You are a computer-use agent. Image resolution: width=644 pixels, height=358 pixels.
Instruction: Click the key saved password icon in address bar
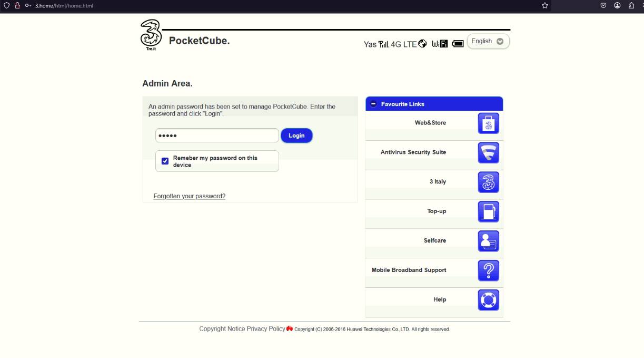28,5
